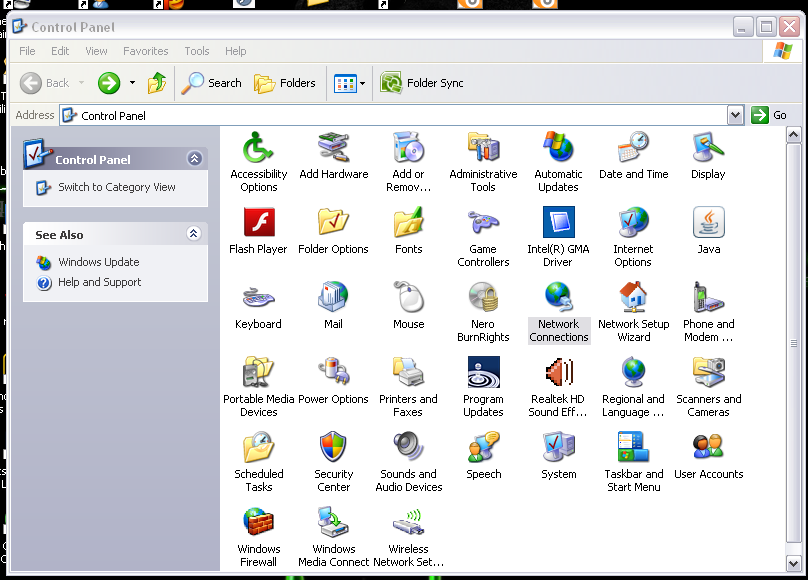Open Nero BurnRights icon

(x=483, y=297)
